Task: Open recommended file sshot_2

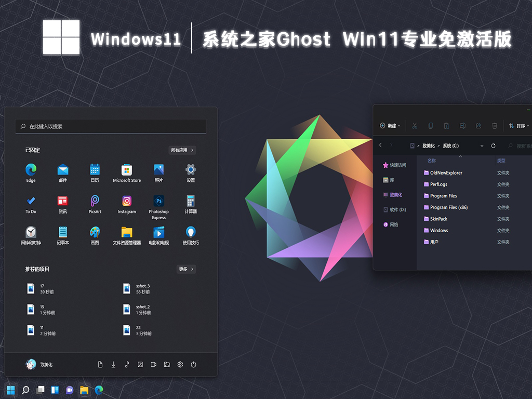Action: (137, 310)
